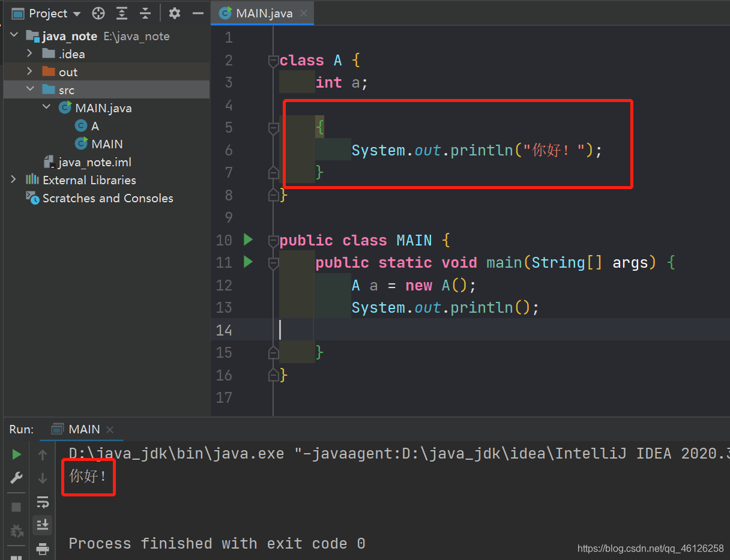Click the up stack trace arrow
730x560 pixels.
click(43, 454)
